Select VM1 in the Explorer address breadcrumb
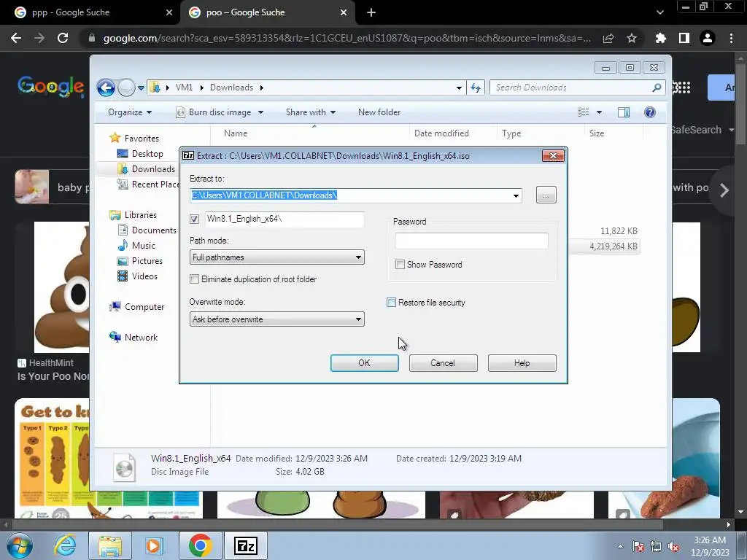747x560 pixels. pyautogui.click(x=184, y=87)
